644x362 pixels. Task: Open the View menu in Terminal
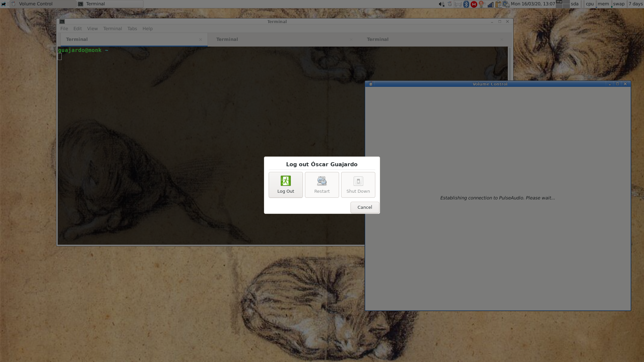tap(92, 28)
